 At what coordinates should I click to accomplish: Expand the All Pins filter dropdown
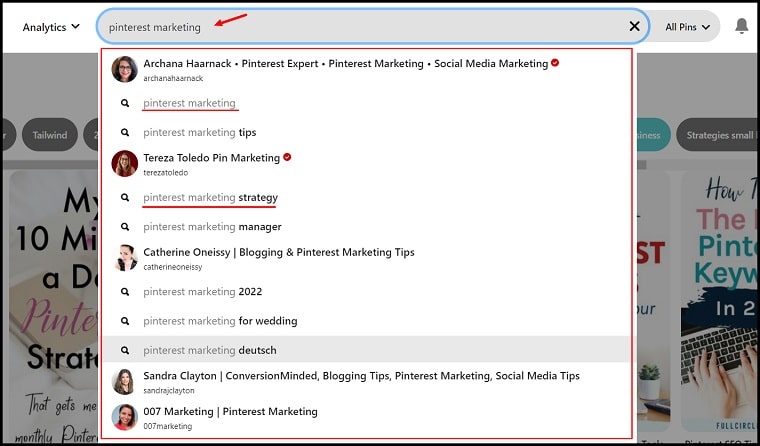[687, 27]
